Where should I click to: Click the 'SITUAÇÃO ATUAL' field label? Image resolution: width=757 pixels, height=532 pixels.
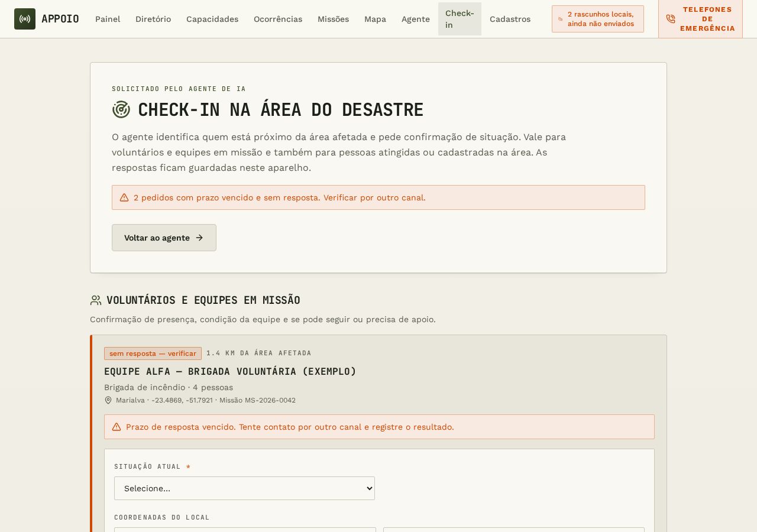tap(148, 466)
